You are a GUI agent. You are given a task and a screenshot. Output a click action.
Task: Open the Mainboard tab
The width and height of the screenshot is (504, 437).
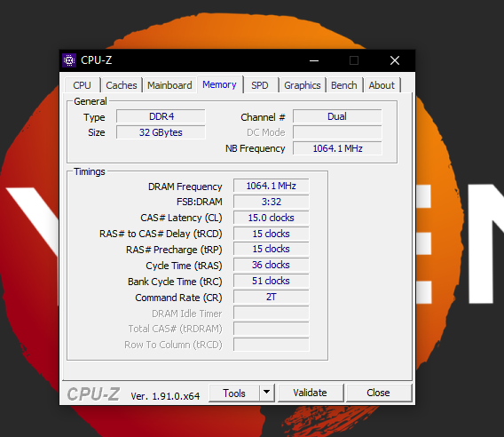click(169, 85)
